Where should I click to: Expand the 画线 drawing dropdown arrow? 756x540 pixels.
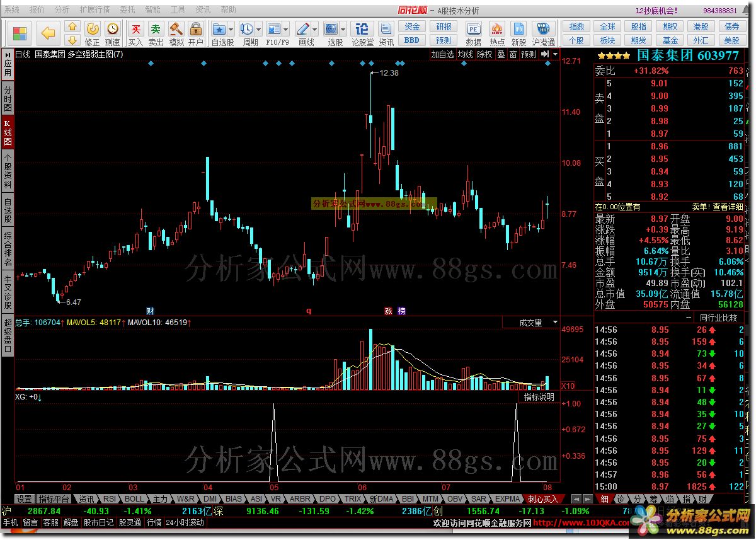click(316, 29)
